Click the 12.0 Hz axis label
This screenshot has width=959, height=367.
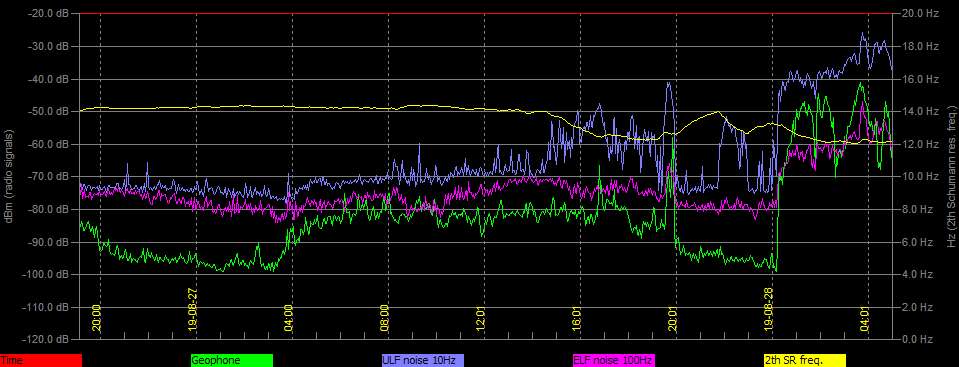920,144
